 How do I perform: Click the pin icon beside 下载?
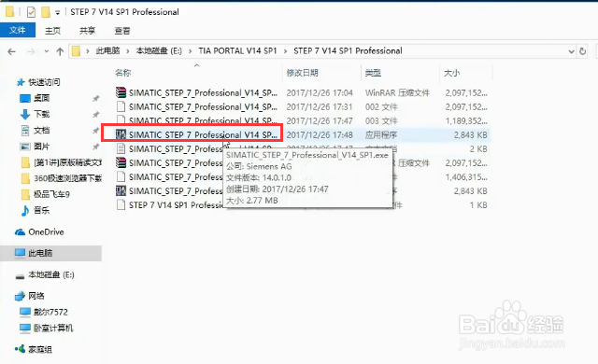click(x=95, y=115)
